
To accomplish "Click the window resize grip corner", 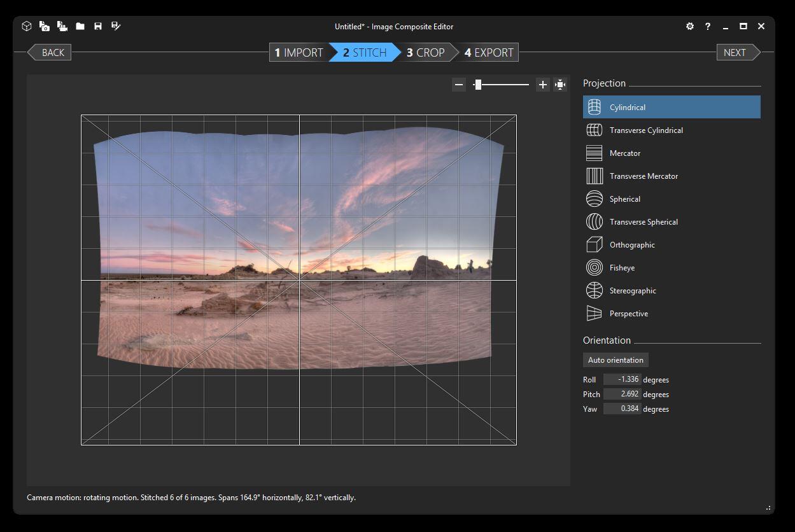I will pyautogui.click(x=768, y=508).
